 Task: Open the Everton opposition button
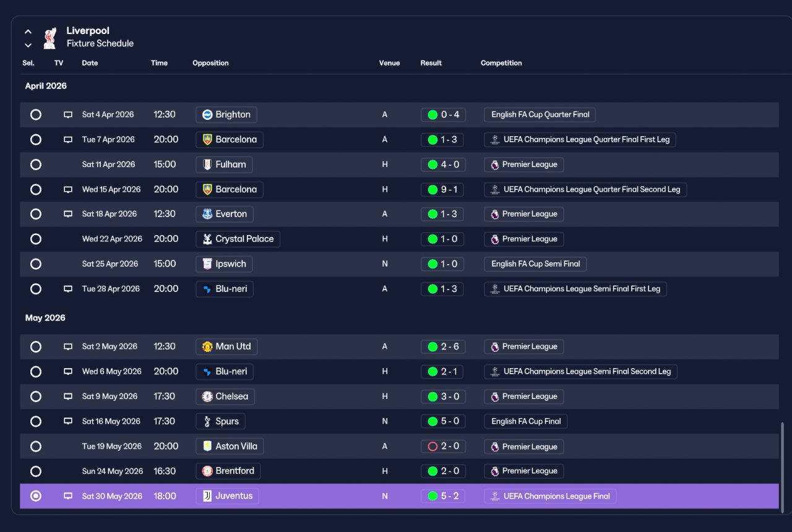(225, 214)
